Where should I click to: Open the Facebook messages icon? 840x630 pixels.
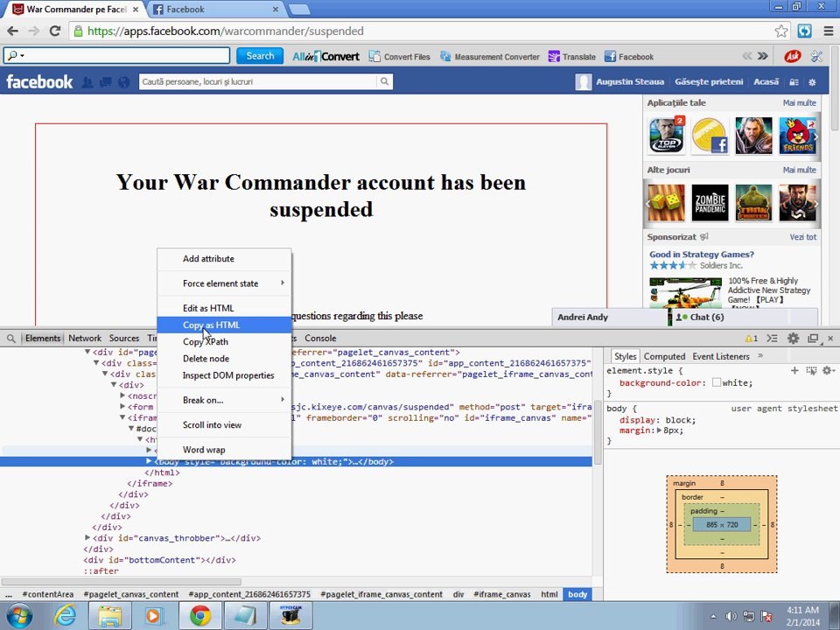(106, 82)
